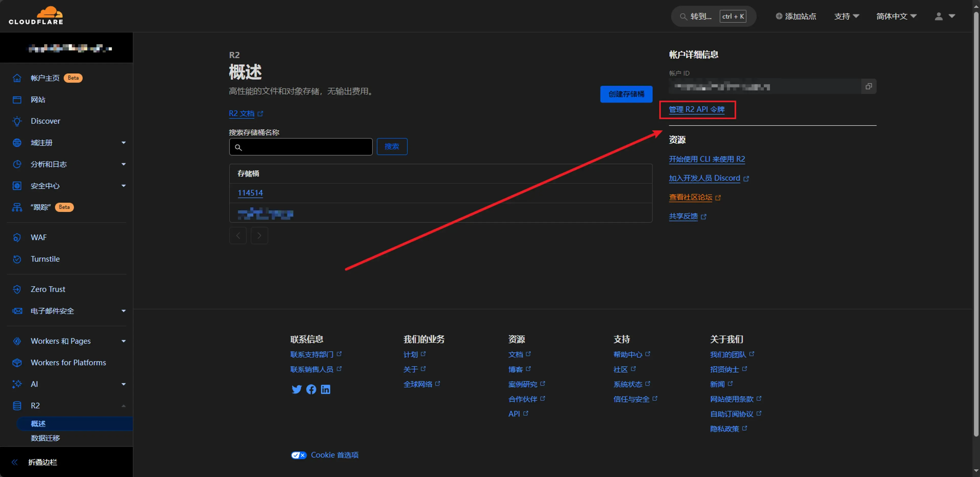
Task: Open 管理 R2 API 令牌 link
Action: tap(696, 110)
